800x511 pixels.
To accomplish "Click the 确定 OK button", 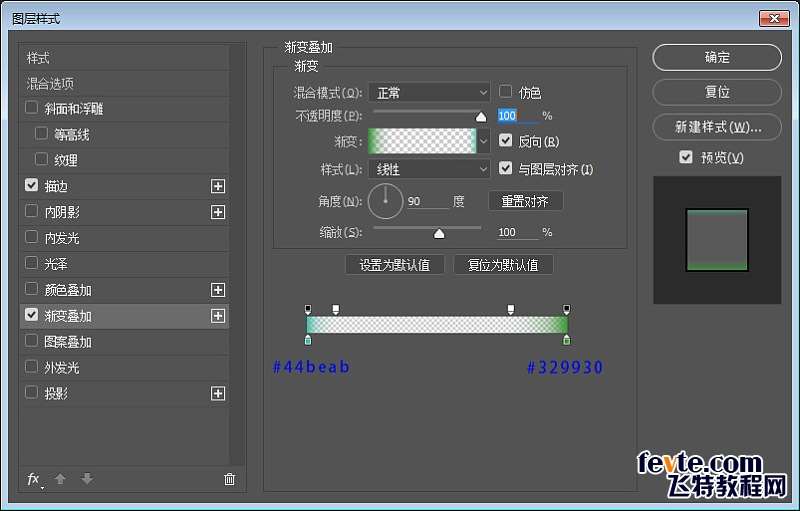I will point(717,57).
